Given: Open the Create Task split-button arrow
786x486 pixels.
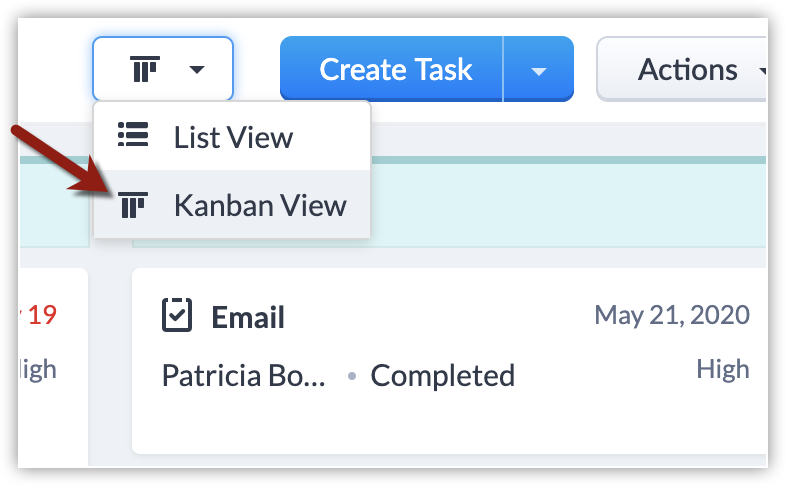Looking at the screenshot, I should coord(539,70).
